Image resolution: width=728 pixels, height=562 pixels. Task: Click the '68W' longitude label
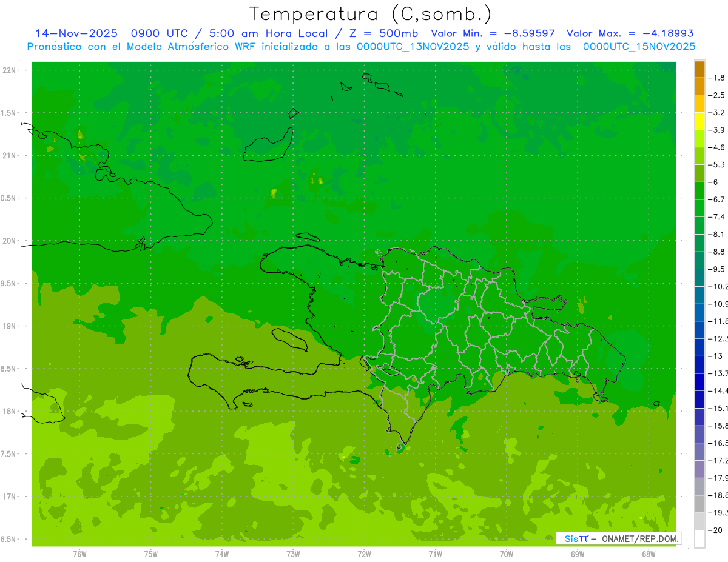(649, 554)
